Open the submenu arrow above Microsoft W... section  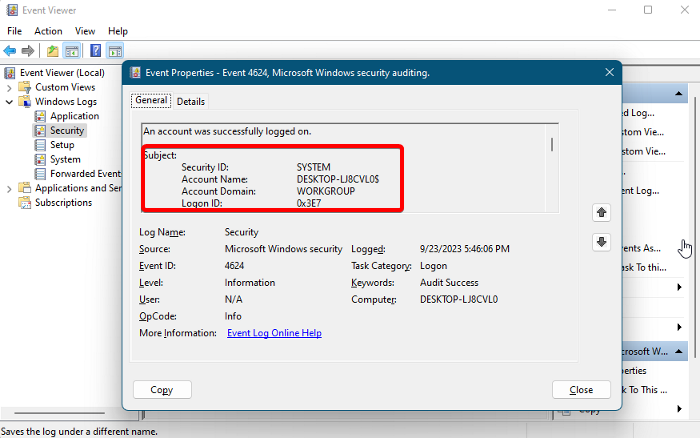point(679,327)
